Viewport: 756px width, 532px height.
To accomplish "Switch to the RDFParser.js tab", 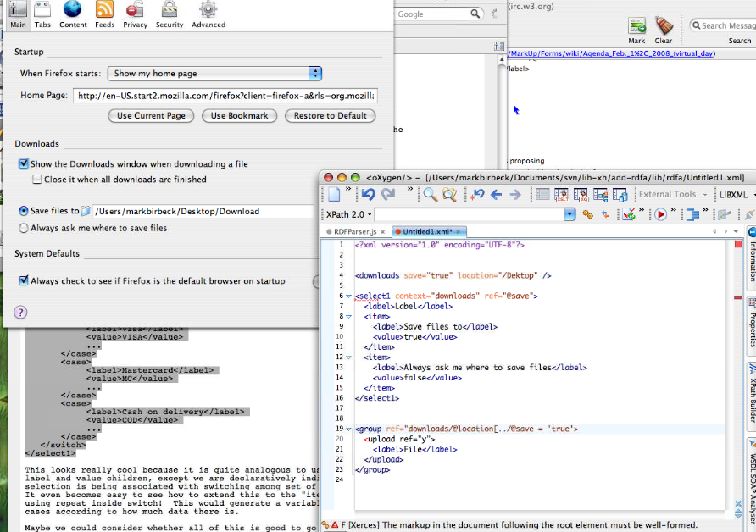I will click(x=355, y=232).
